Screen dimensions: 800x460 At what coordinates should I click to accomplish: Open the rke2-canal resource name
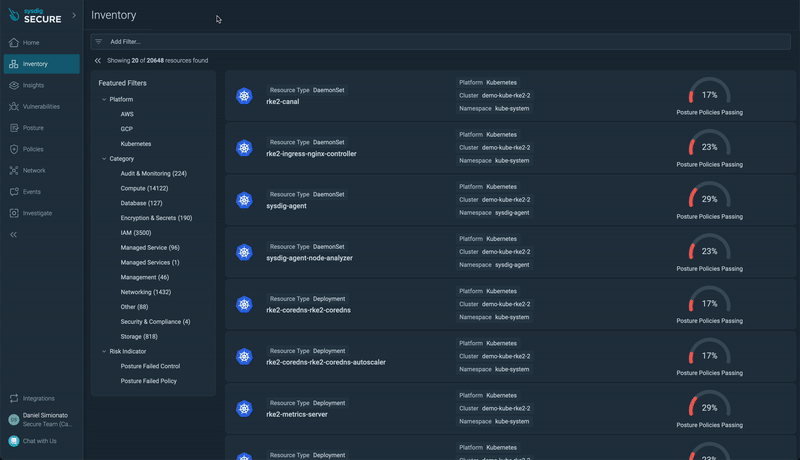point(283,101)
